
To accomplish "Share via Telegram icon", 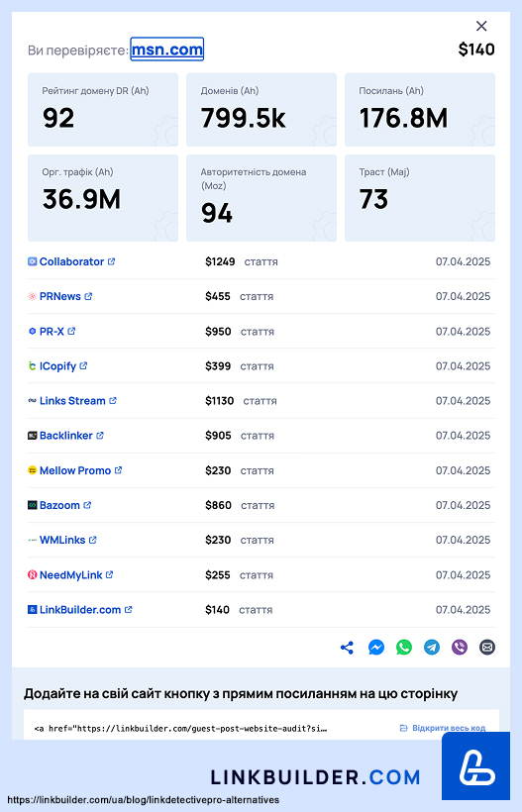I will pos(432,648).
